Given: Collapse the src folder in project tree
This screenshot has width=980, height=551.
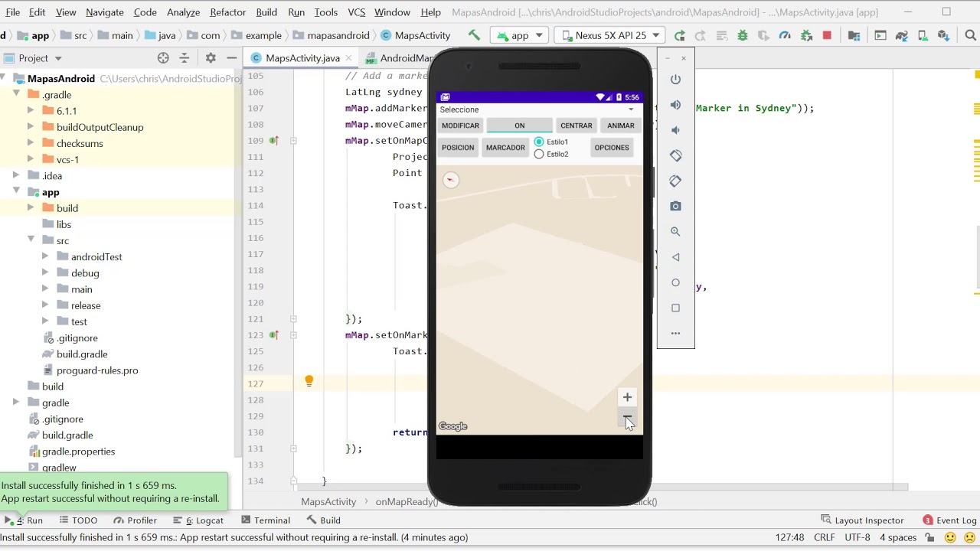Looking at the screenshot, I should pyautogui.click(x=31, y=240).
